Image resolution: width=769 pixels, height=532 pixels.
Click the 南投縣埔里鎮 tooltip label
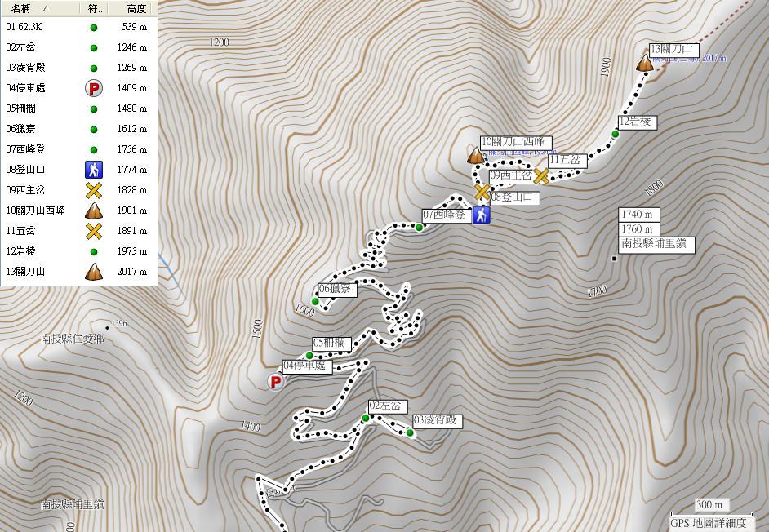point(656,244)
